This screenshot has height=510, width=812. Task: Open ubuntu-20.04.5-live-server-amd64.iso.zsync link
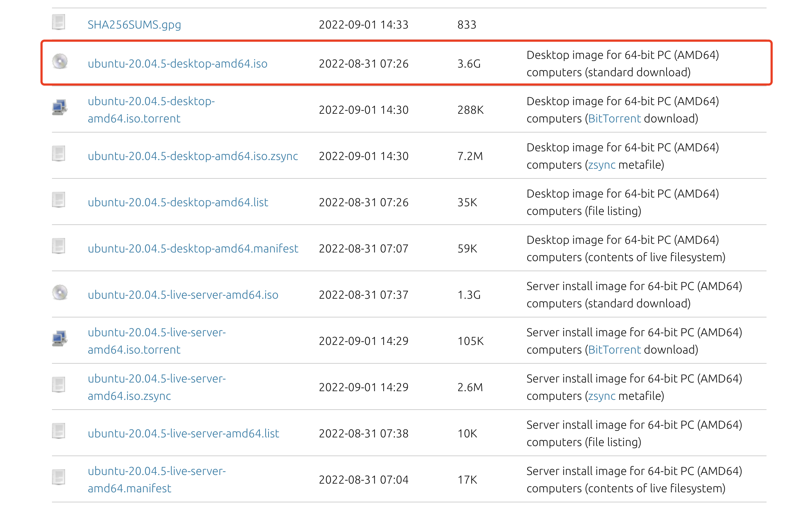(157, 387)
